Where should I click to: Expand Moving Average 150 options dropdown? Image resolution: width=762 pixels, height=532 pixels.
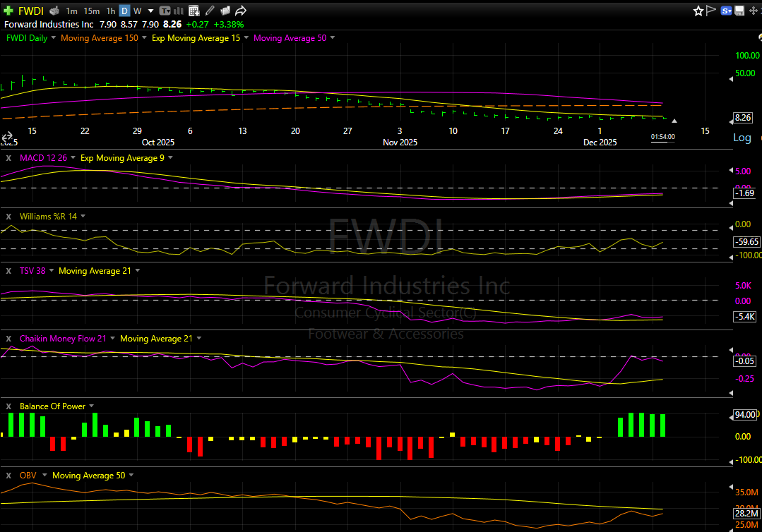point(145,38)
